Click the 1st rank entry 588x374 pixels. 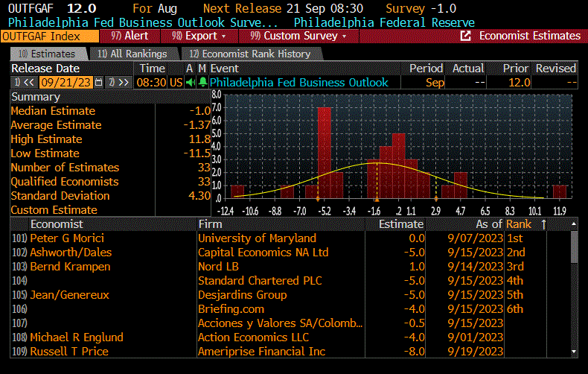tap(514, 238)
